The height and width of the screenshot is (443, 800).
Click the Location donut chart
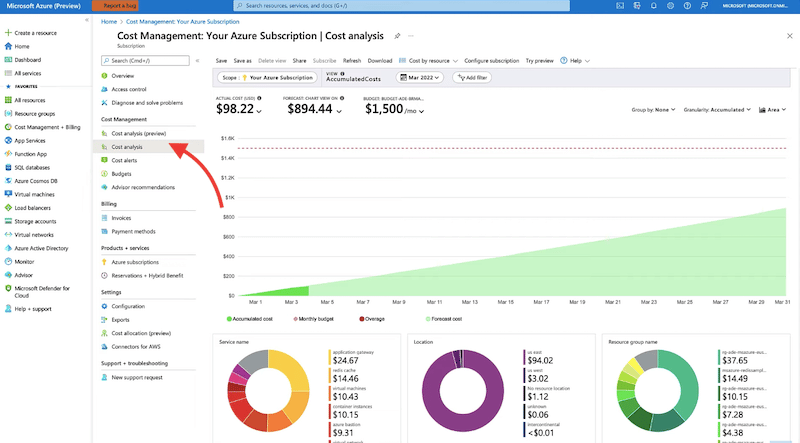point(463,391)
